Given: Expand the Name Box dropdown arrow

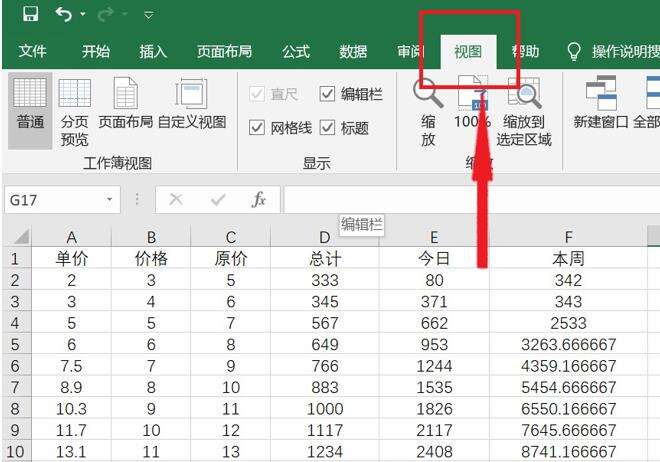Looking at the screenshot, I should click(x=109, y=199).
